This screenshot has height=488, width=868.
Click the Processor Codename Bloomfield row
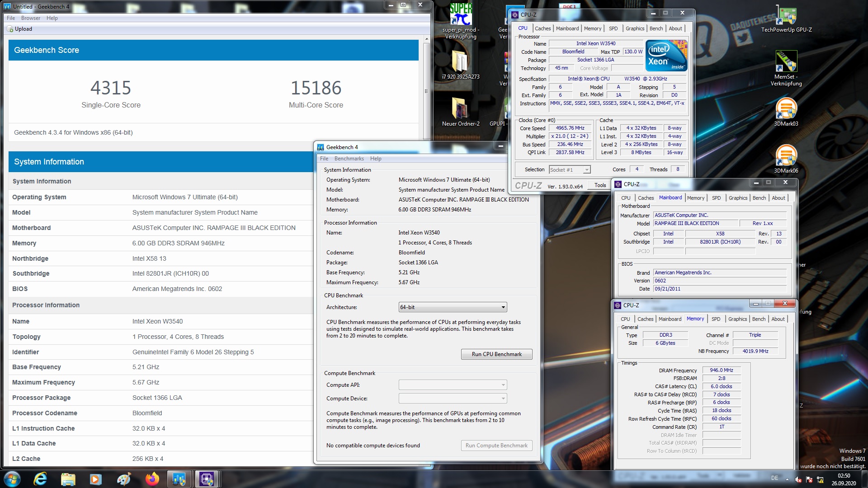point(160,413)
